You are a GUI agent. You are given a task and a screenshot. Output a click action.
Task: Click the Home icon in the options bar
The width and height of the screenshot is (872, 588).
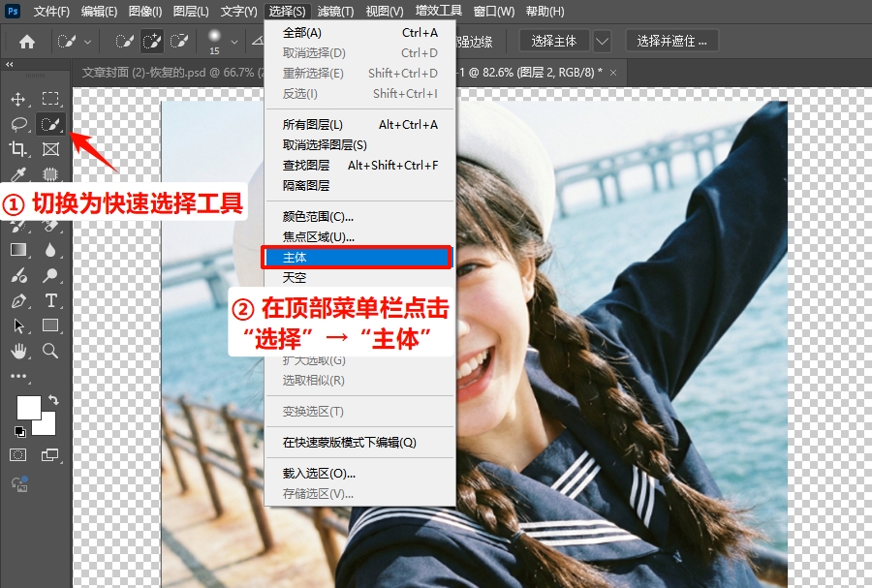coord(29,42)
